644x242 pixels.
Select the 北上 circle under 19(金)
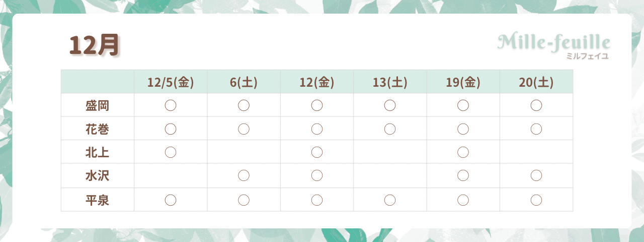click(x=463, y=152)
